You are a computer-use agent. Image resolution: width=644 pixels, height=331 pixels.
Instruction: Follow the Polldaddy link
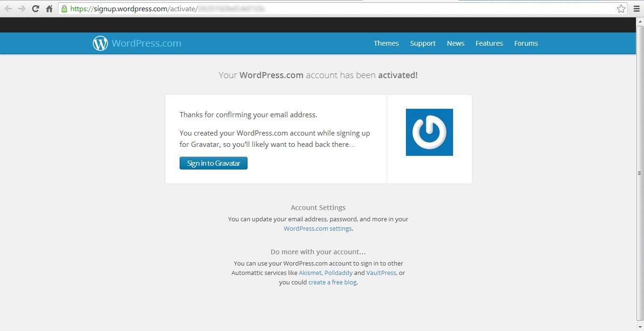tap(339, 273)
